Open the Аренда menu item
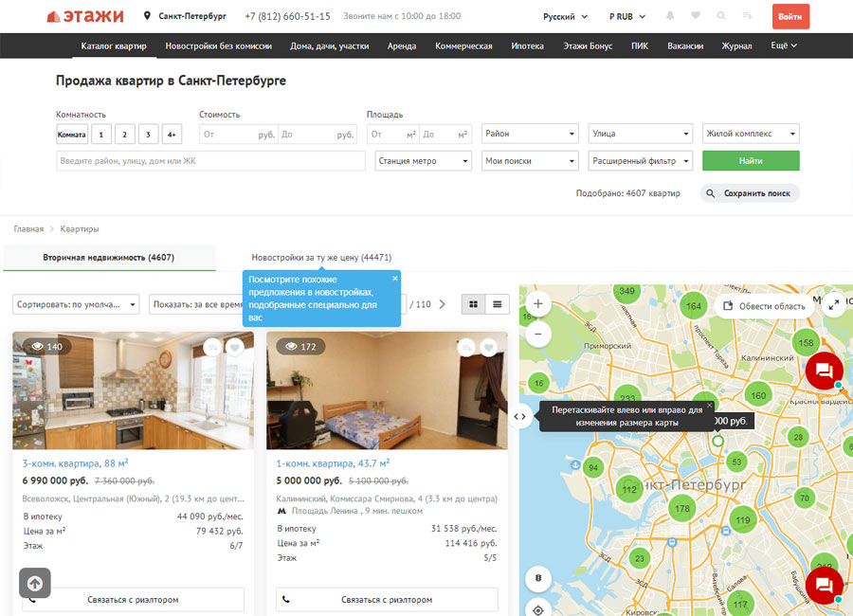Viewport: 853px width, 616px height. pyautogui.click(x=402, y=45)
